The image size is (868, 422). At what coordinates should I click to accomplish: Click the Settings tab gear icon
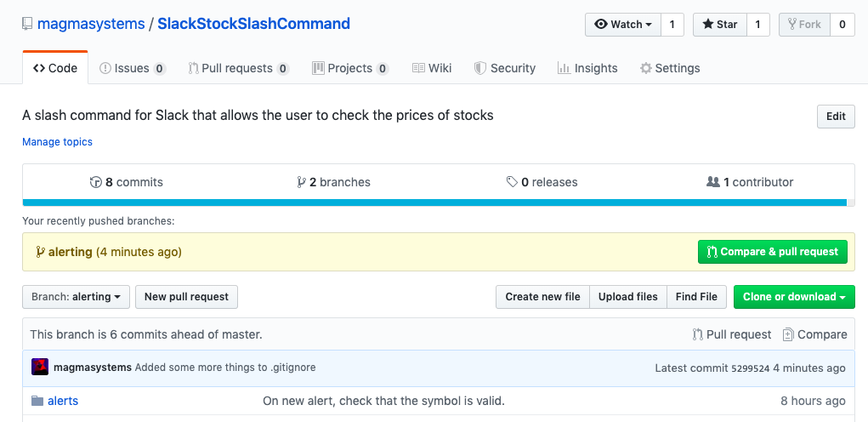coord(645,68)
